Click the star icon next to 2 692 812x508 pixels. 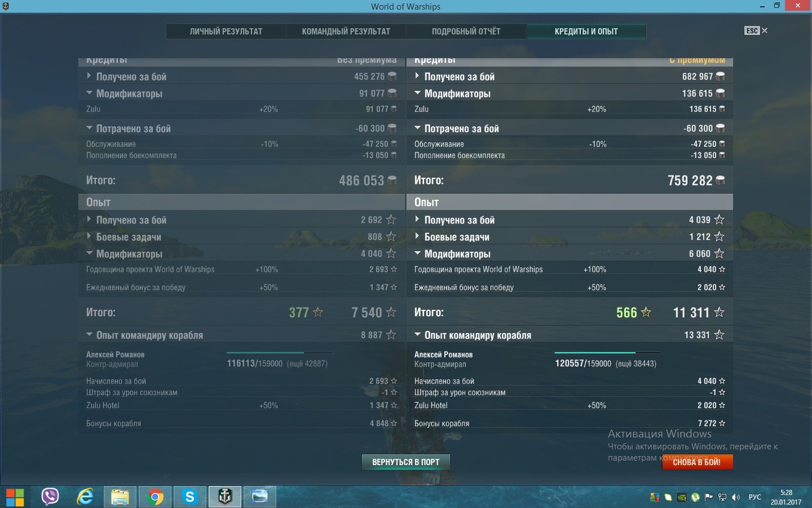[x=391, y=220]
